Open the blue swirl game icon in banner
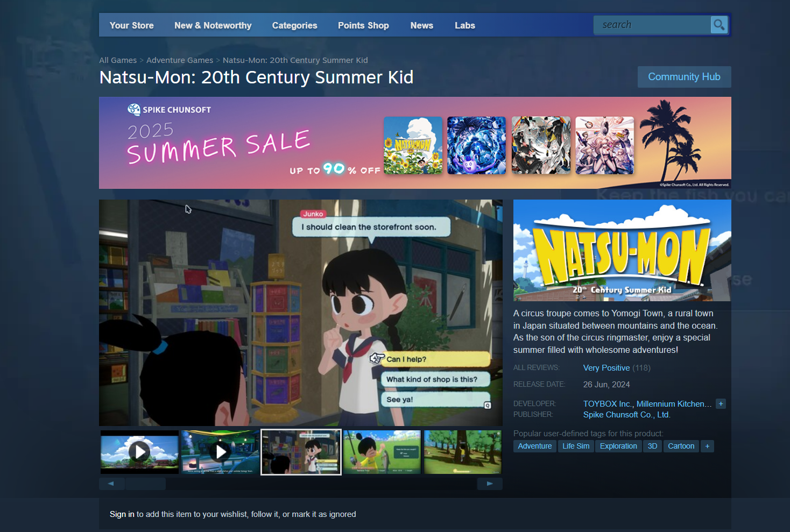 [x=477, y=145]
